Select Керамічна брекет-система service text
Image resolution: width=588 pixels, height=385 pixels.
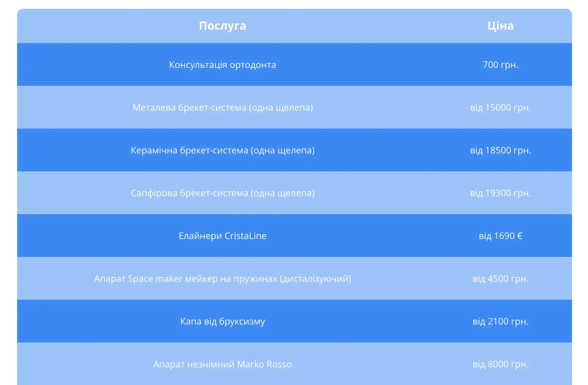(222, 150)
